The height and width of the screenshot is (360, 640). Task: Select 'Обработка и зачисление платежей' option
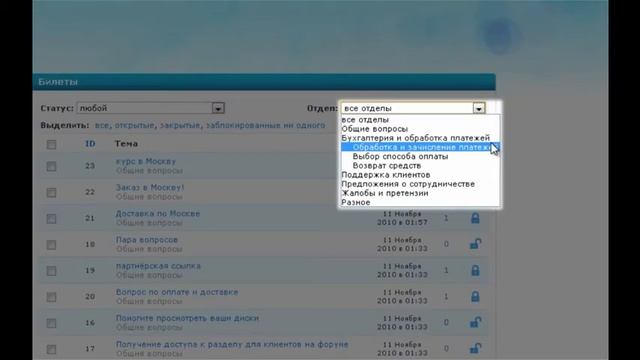click(420, 147)
